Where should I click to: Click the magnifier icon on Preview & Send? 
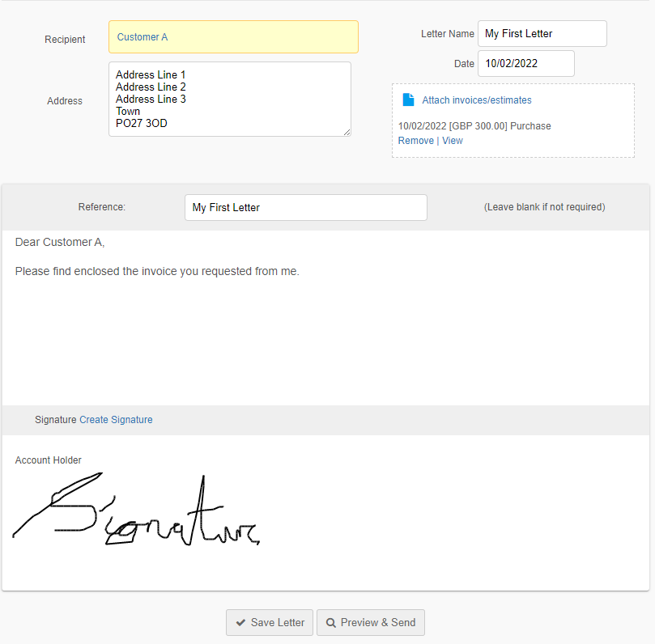pyautogui.click(x=331, y=623)
